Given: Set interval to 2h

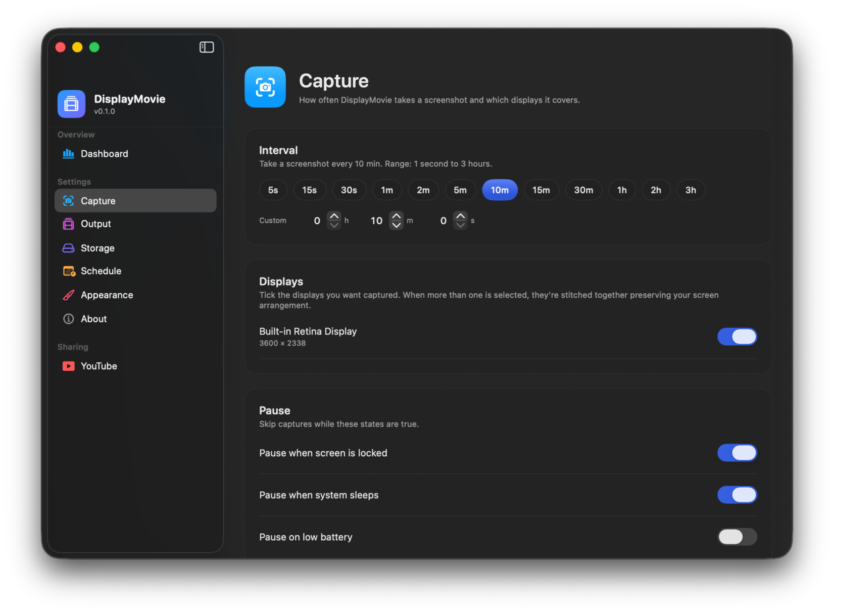Looking at the screenshot, I should [x=656, y=190].
